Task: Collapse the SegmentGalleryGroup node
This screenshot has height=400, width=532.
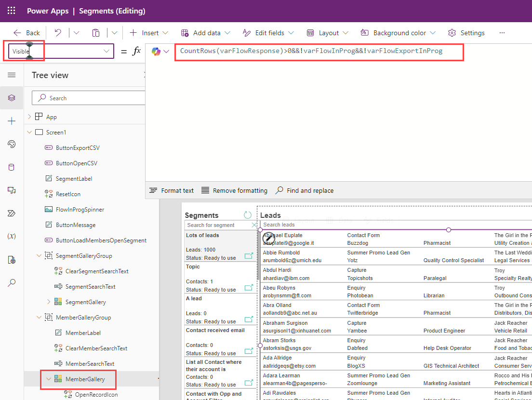Action: 39,256
